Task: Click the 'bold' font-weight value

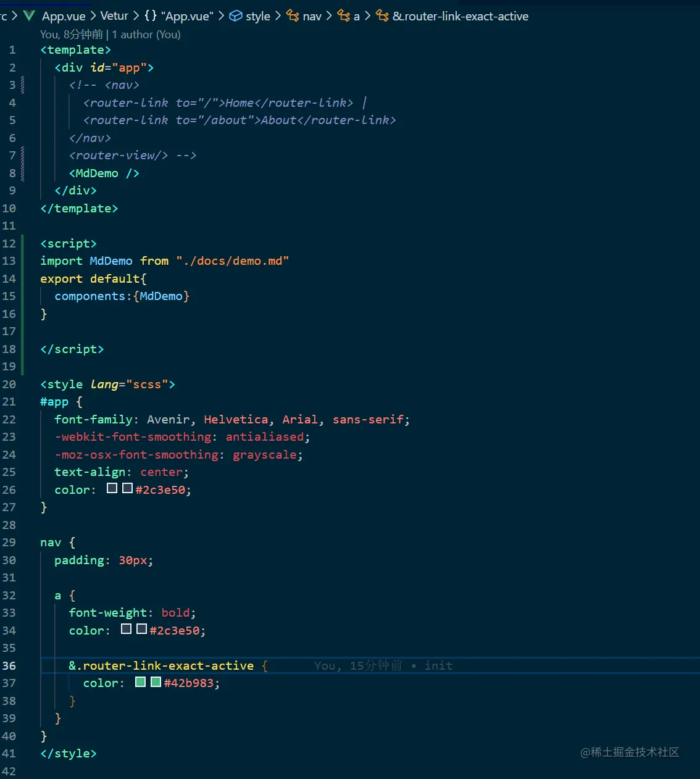Action: click(175, 613)
